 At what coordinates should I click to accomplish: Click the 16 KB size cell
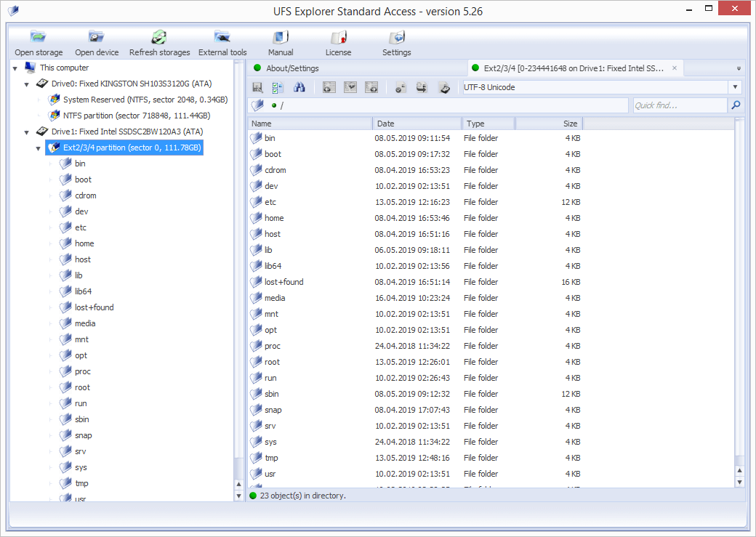click(x=571, y=281)
